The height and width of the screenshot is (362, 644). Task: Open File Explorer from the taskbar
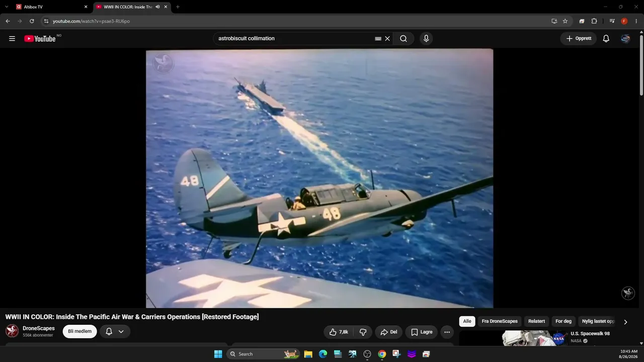308,354
